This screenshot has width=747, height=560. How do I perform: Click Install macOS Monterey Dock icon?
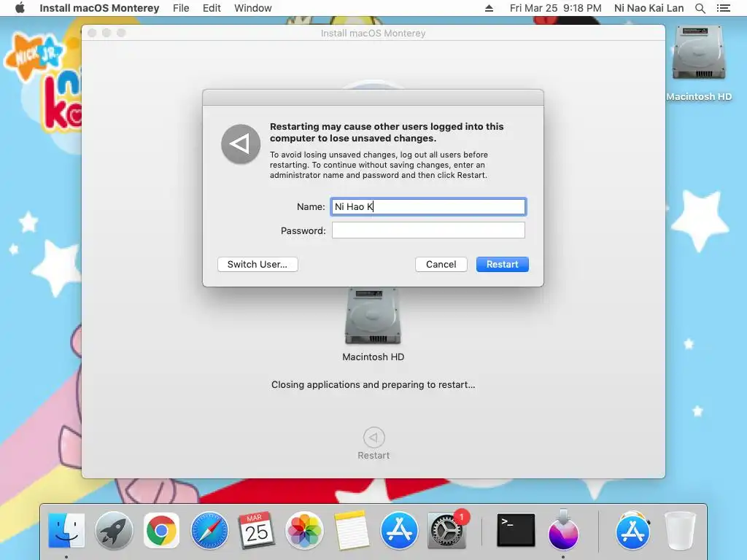(563, 531)
